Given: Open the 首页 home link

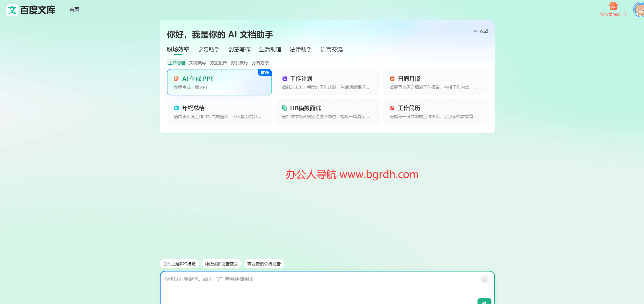Looking at the screenshot, I should coord(74,9).
